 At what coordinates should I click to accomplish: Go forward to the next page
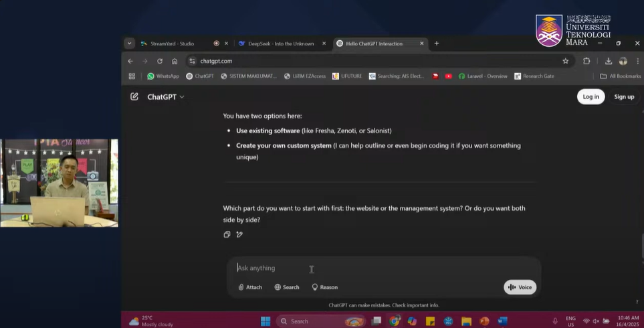tap(145, 61)
